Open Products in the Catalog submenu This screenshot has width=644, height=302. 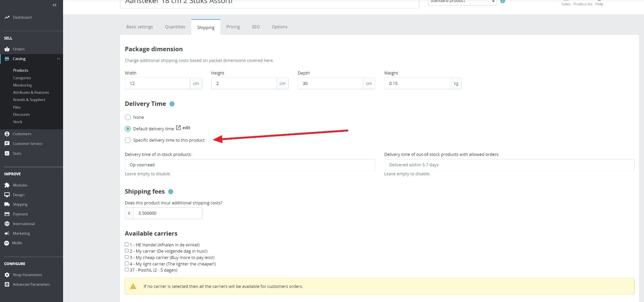pyautogui.click(x=20, y=70)
